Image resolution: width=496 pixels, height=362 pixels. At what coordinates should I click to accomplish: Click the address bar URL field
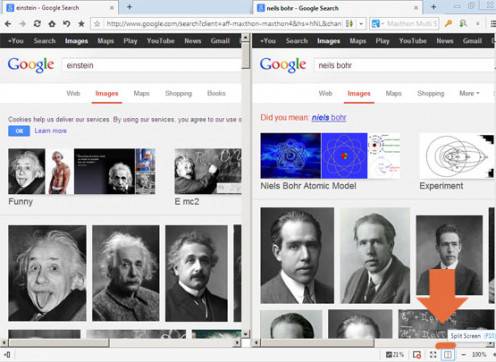point(223,24)
